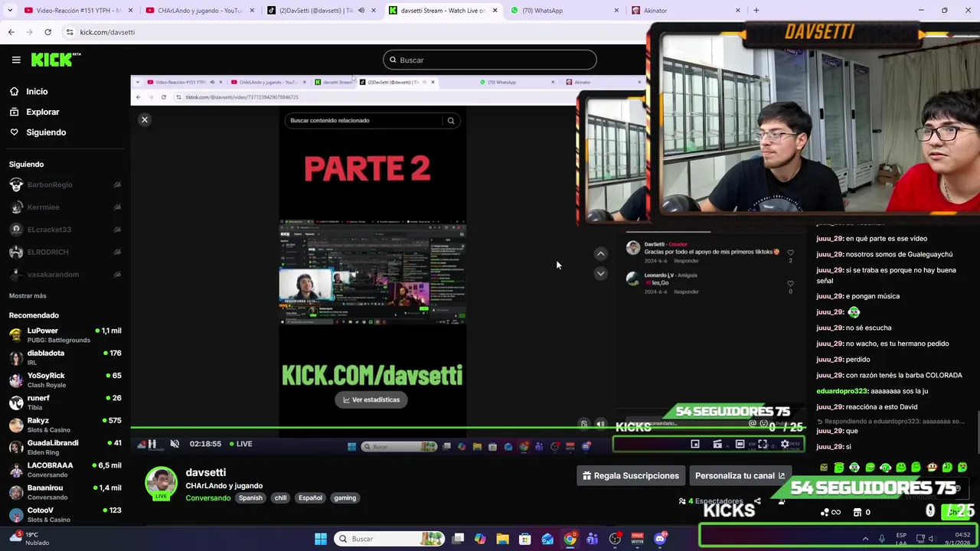Open Copilot from the taskbar
This screenshot has height=551, width=980.
[480, 539]
